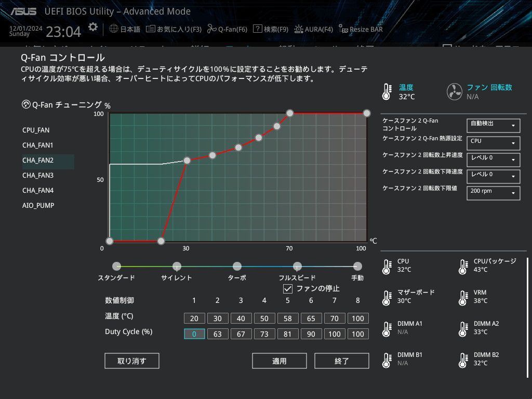Screen dimensions: 532x399
Task: Click 適用 apply button
Action: (279, 361)
